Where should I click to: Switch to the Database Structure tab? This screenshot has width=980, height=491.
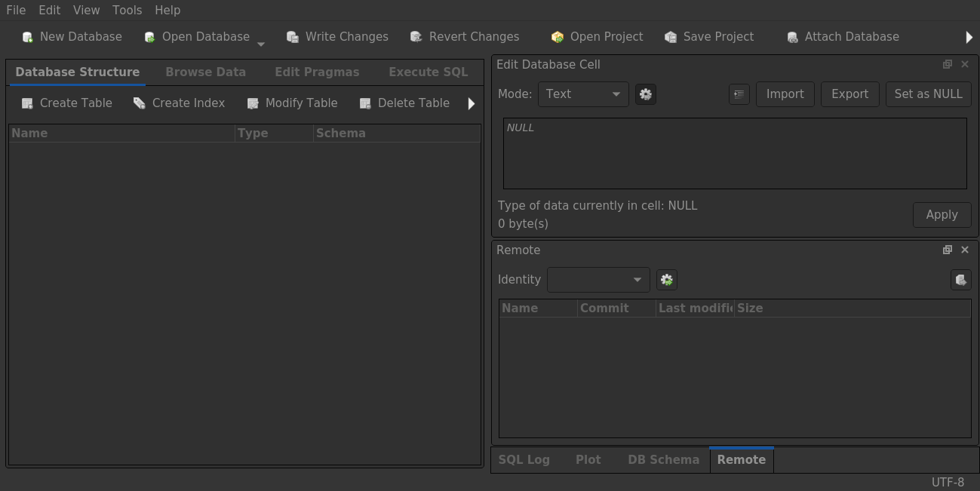pyautogui.click(x=78, y=72)
